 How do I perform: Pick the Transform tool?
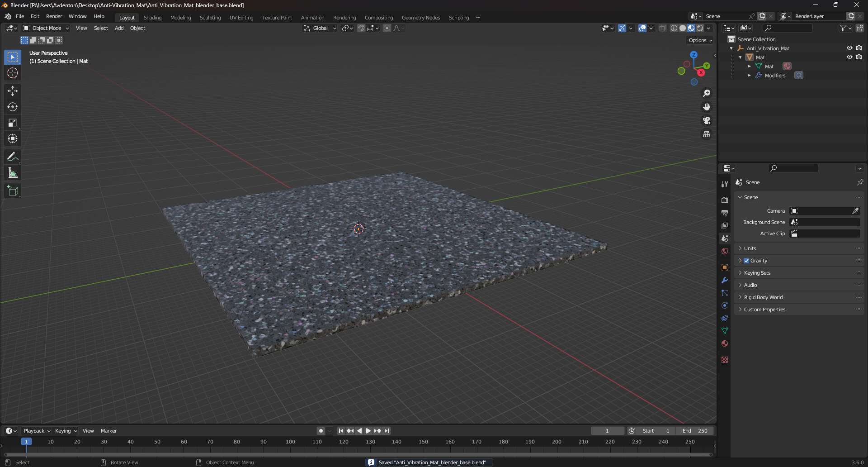coord(13,138)
